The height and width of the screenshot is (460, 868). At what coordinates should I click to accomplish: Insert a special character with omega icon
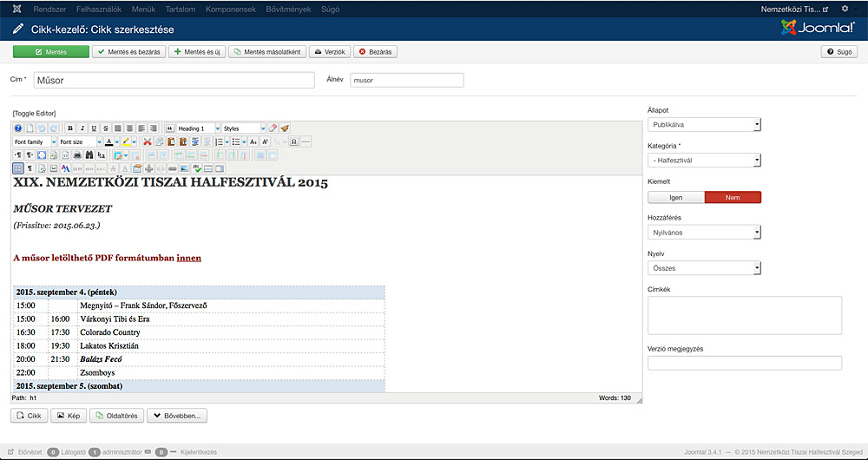pos(293,141)
